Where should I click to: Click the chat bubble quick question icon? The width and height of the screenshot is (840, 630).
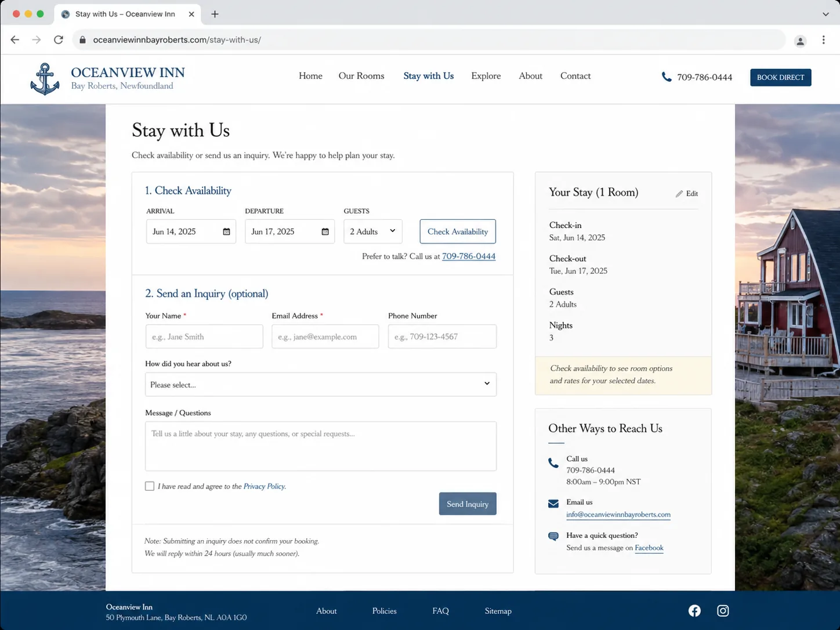(553, 536)
